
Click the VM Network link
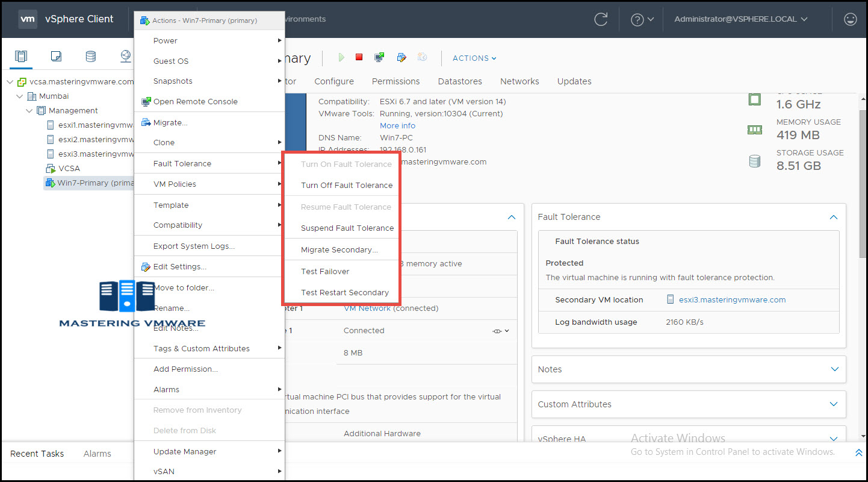[x=367, y=308]
